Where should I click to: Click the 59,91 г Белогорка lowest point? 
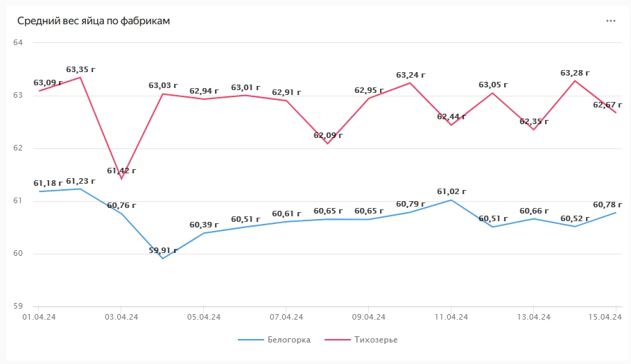(163, 258)
